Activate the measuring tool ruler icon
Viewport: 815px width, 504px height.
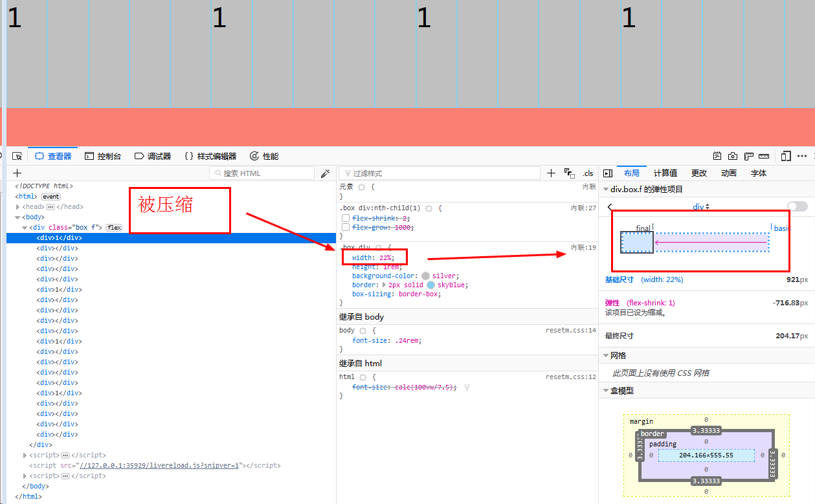click(765, 156)
